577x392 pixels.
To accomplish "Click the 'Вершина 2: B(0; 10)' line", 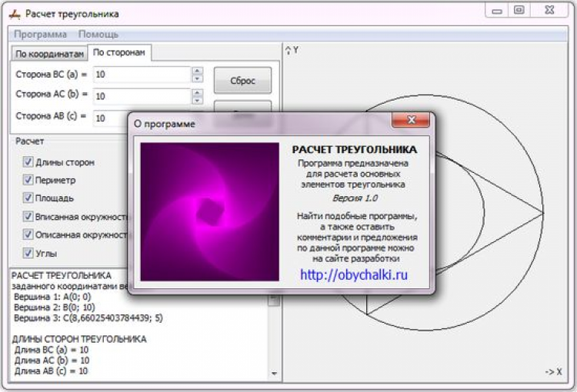I will coord(55,307).
